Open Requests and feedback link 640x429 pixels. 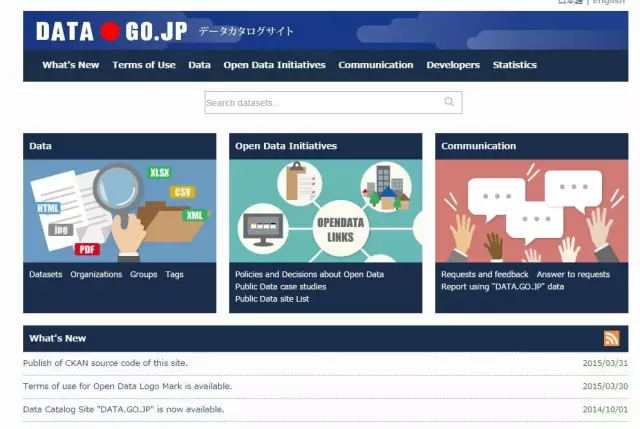[x=484, y=274]
